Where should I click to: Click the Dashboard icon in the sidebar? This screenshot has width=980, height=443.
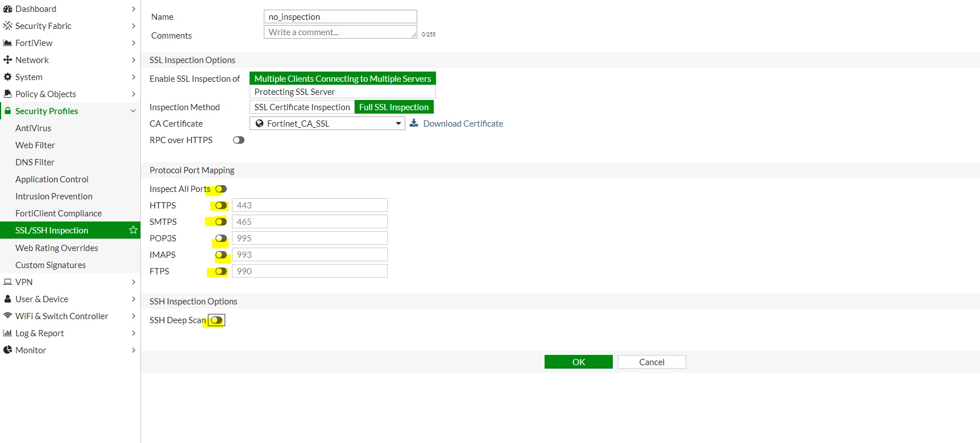[7, 9]
